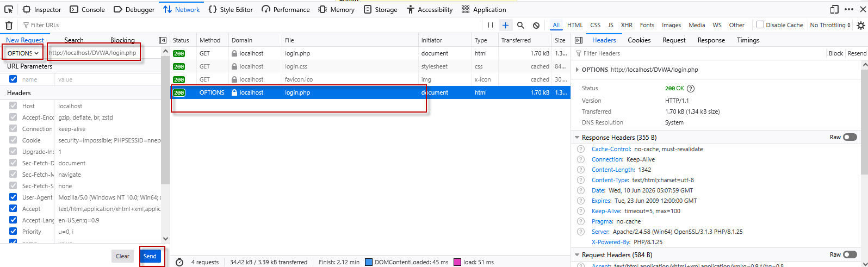Toggle the Accept header checkbox
The width and height of the screenshot is (868, 267).
point(13,209)
